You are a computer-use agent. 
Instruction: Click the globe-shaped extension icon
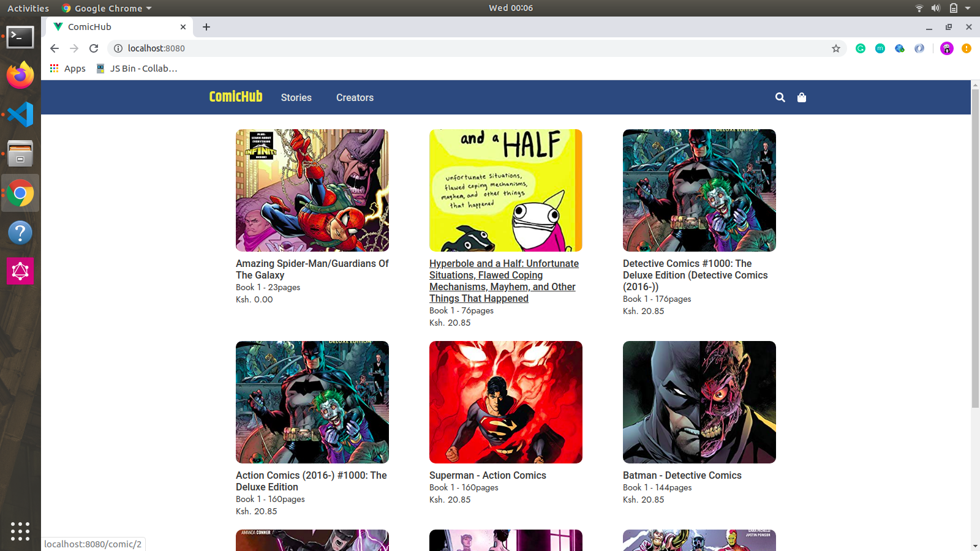pyautogui.click(x=900, y=48)
